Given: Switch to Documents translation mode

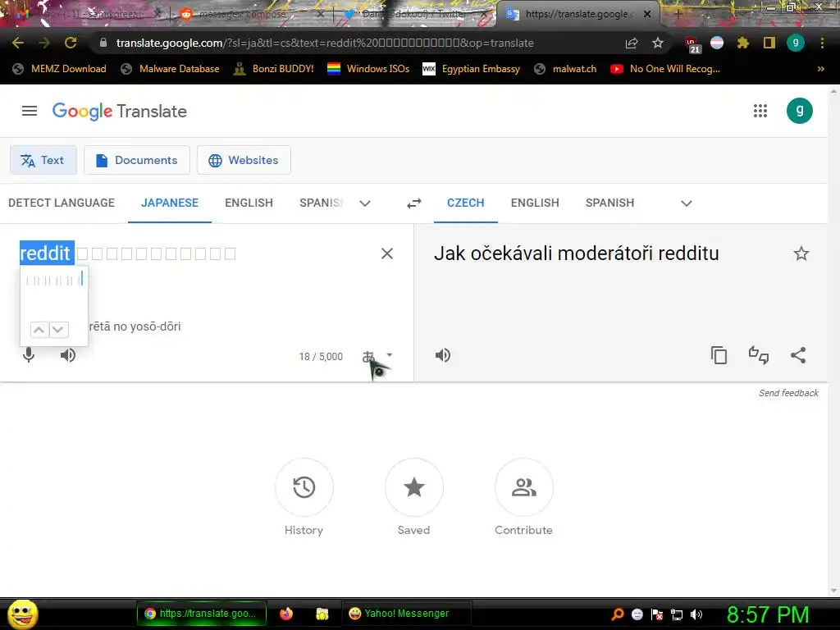Looking at the screenshot, I should [x=137, y=160].
